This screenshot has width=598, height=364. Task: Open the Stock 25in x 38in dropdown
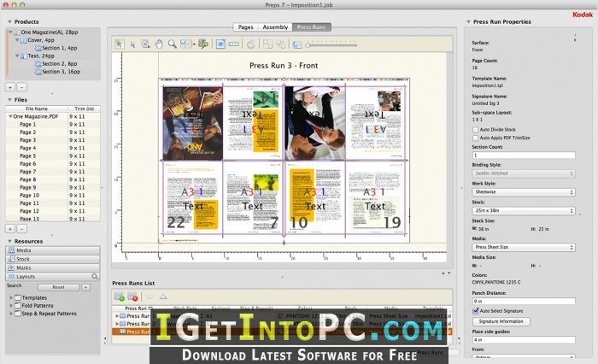(524, 210)
